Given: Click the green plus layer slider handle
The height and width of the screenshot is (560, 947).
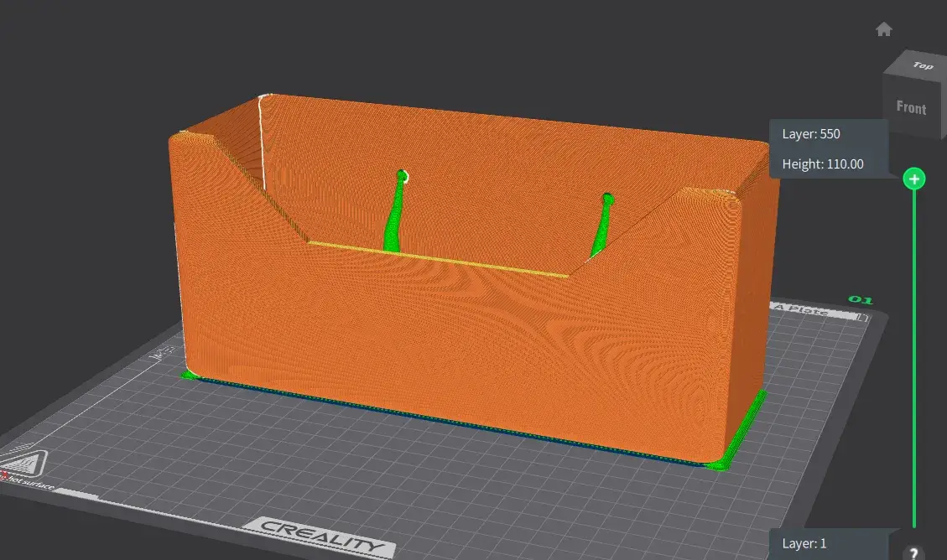Looking at the screenshot, I should (913, 179).
